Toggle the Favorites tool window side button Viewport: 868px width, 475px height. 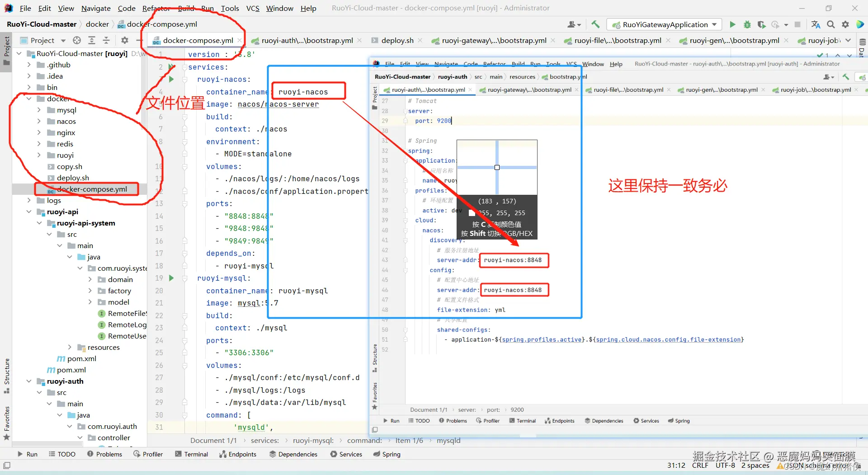[x=6, y=423]
